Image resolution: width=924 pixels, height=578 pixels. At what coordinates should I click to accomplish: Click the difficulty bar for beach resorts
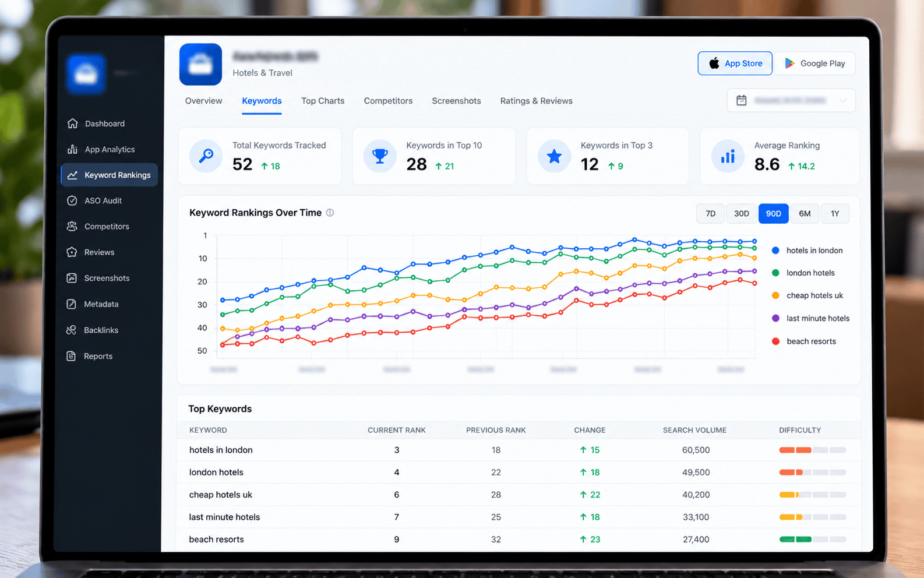point(812,539)
